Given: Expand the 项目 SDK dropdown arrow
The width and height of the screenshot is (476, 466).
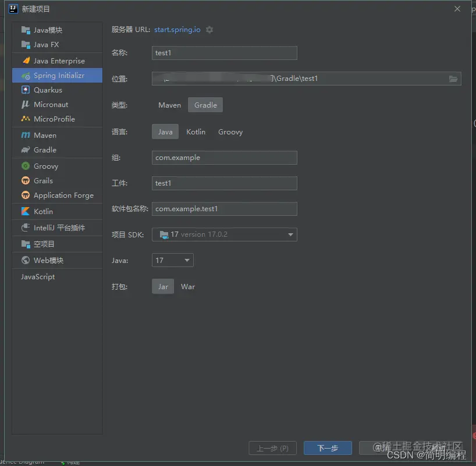Looking at the screenshot, I should click(x=290, y=234).
